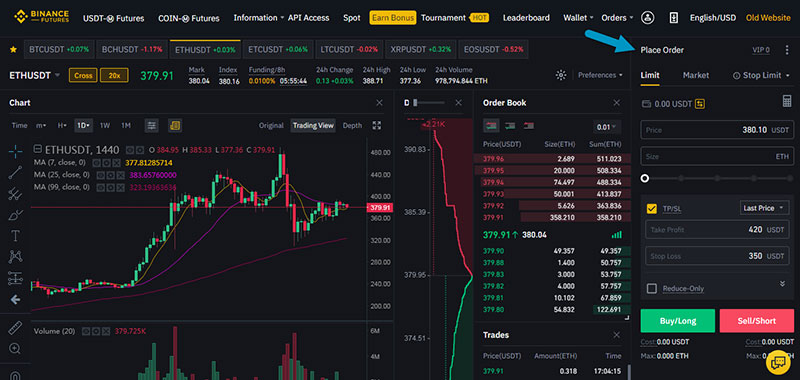The height and width of the screenshot is (380, 800).
Task: Switch margin mode via Cross button
Action: (83, 75)
